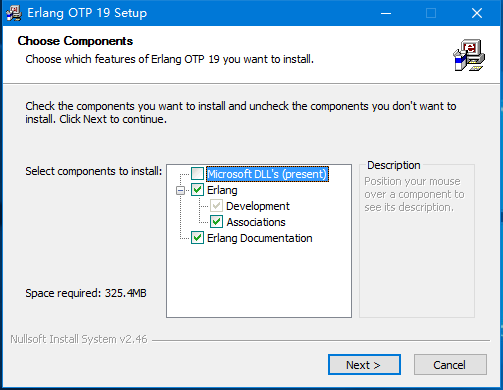Select the Microsoft DLL's (present) tree item
The image size is (503, 390).
[x=267, y=174]
